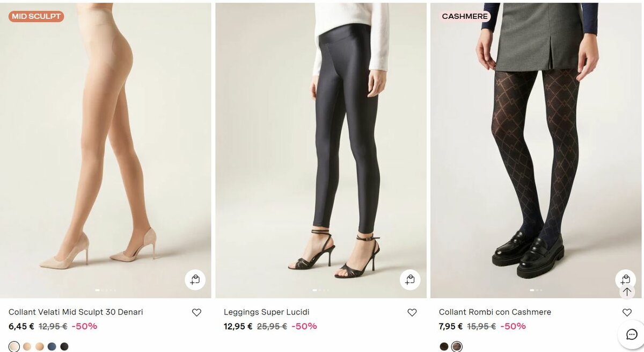This screenshot has height=352, width=644.
Task: Pick the selected lightest nude Collant Velati swatch
Action: pyautogui.click(x=14, y=347)
